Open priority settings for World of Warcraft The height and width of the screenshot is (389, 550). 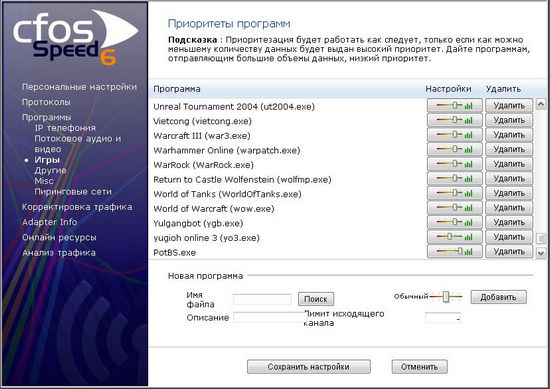(x=455, y=208)
